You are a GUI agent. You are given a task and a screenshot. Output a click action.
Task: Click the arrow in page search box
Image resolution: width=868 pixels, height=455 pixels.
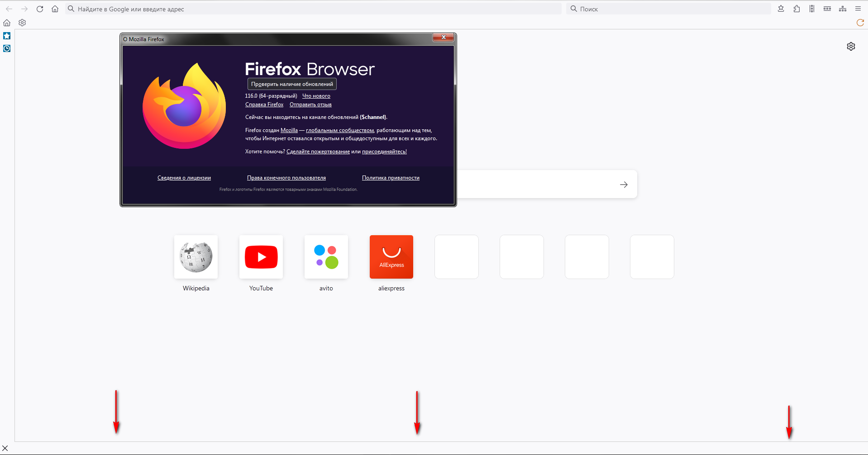[x=624, y=185]
